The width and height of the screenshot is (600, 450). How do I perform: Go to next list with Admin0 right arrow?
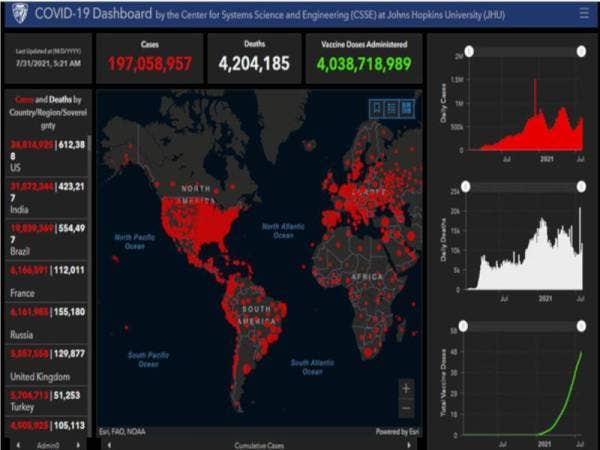coord(80,443)
